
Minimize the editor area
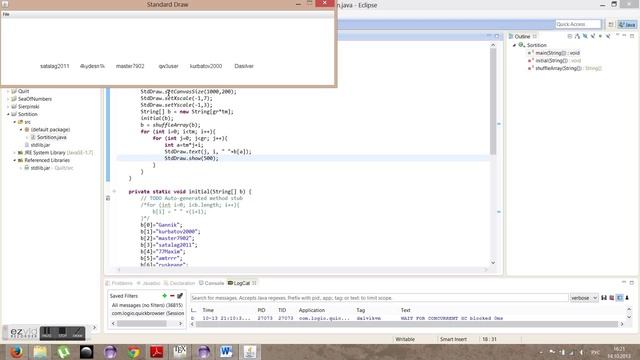(489, 36)
